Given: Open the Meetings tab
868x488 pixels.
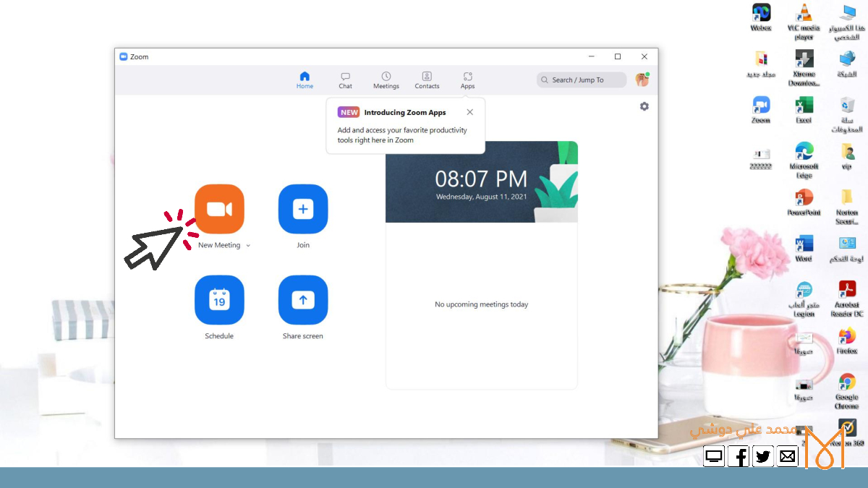Looking at the screenshot, I should pos(386,80).
